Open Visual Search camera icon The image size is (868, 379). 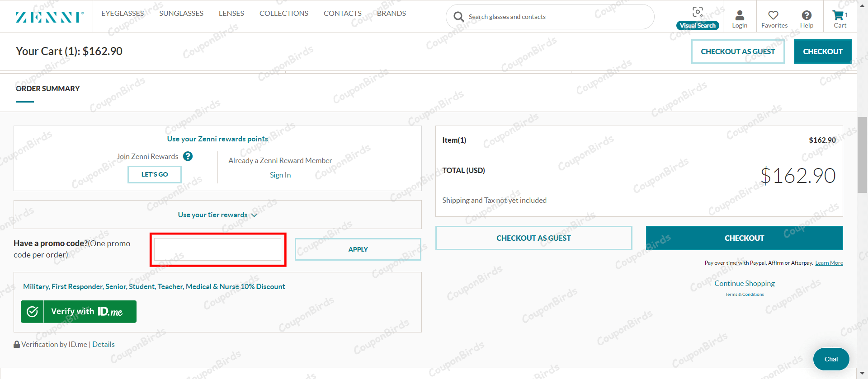click(x=698, y=12)
